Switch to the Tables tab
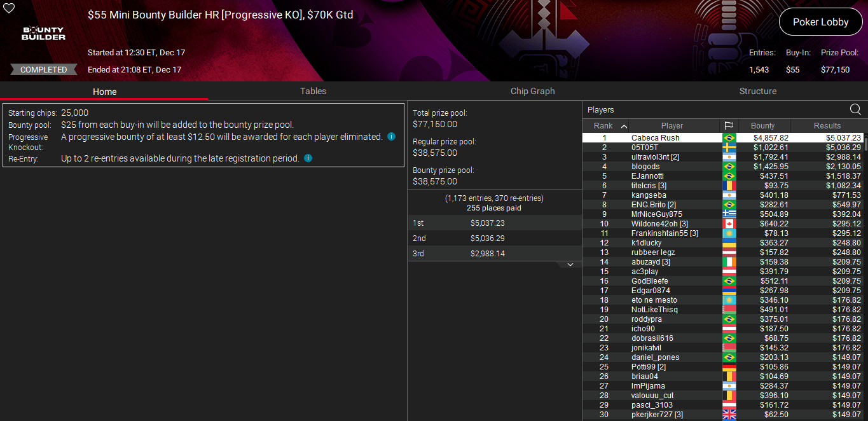 click(x=313, y=91)
